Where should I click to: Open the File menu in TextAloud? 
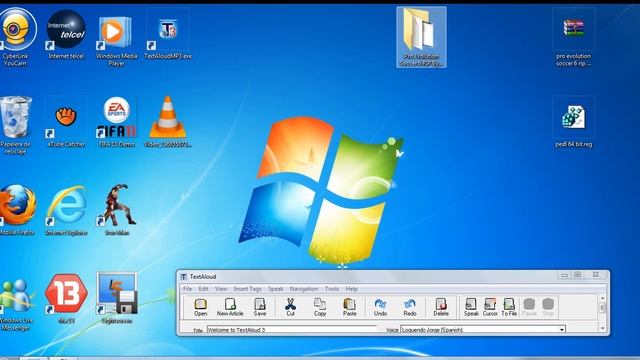click(187, 289)
